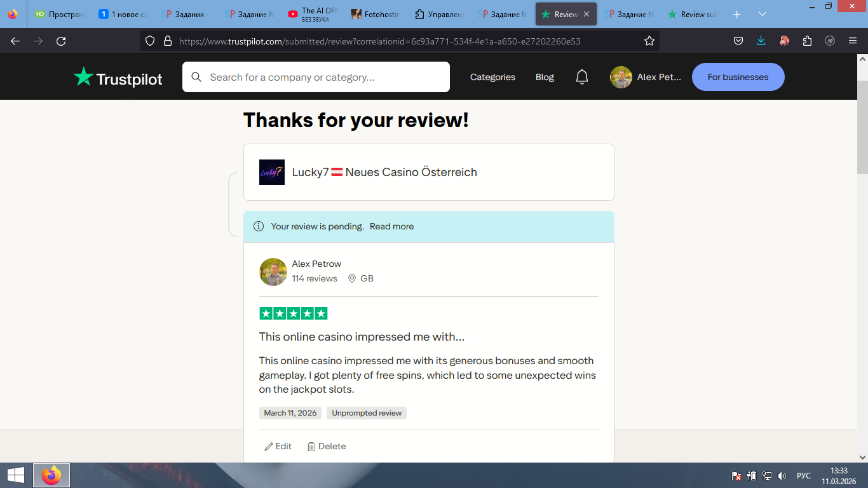The width and height of the screenshot is (868, 488).
Task: Click the review title 'This online casino impressed me with…'
Action: [362, 337]
